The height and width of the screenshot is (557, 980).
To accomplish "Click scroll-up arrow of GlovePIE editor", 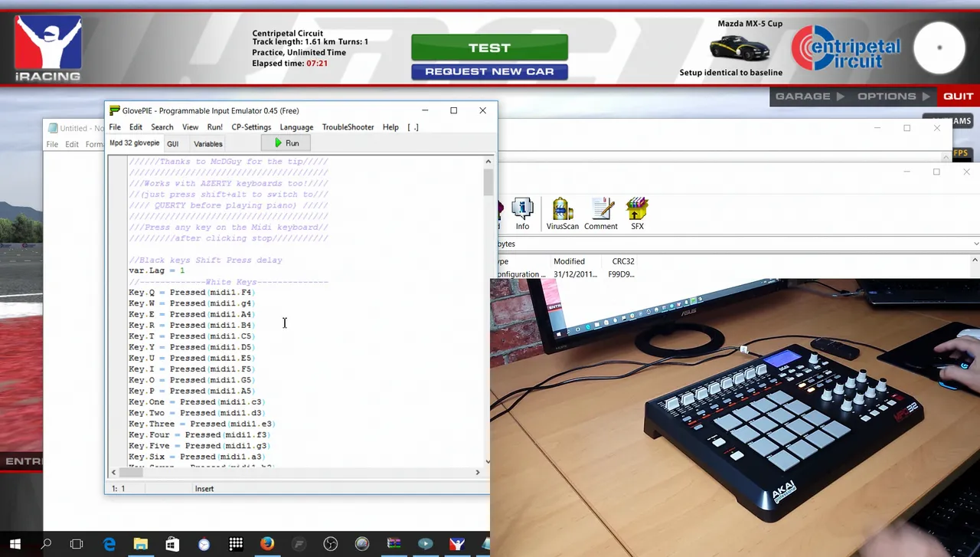I will point(488,162).
